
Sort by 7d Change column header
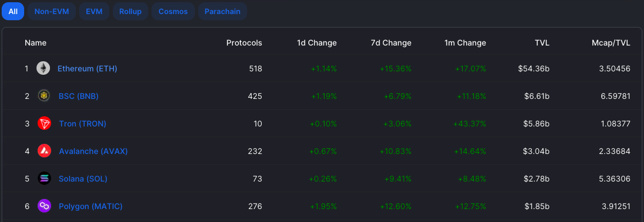coord(391,43)
